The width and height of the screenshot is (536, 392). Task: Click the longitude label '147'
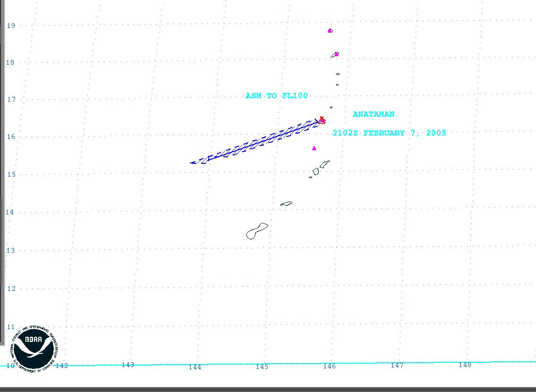tap(397, 366)
